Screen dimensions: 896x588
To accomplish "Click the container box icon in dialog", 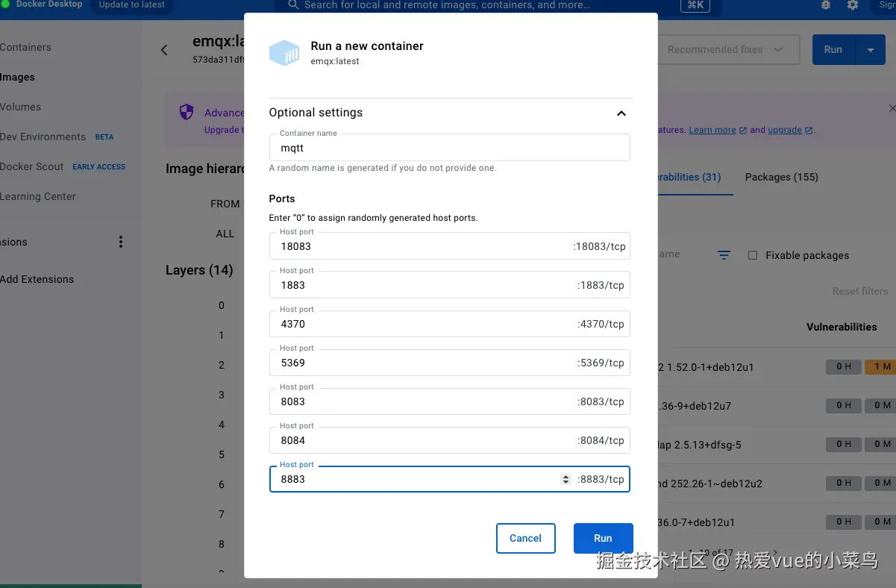I will pyautogui.click(x=284, y=53).
